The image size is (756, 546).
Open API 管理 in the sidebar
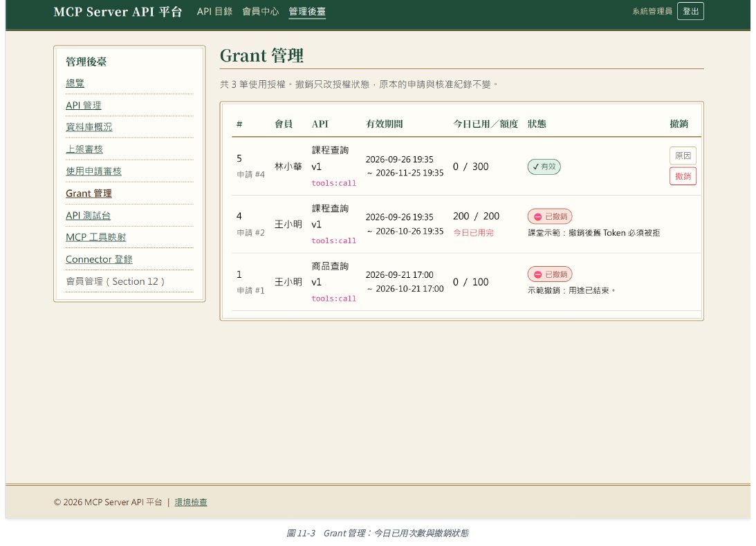pyautogui.click(x=84, y=105)
